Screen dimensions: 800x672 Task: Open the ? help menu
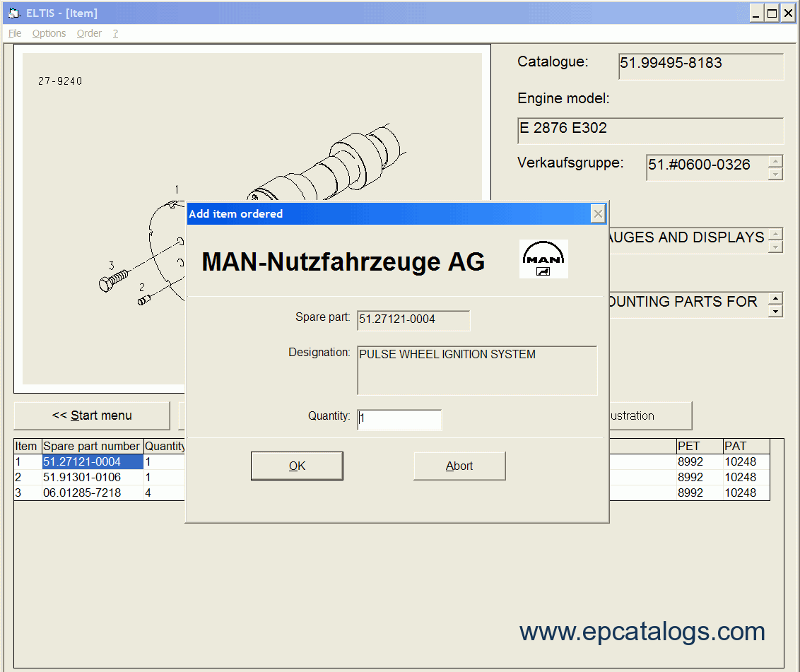tap(114, 33)
